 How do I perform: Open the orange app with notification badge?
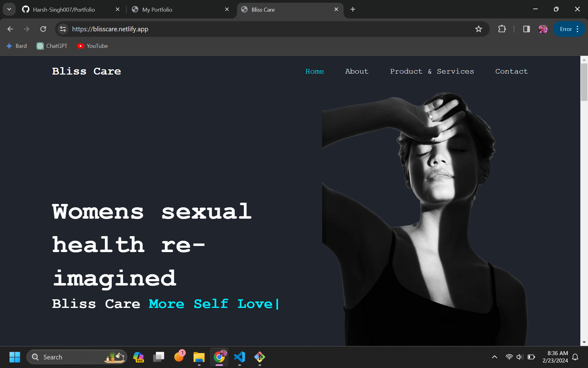(179, 357)
